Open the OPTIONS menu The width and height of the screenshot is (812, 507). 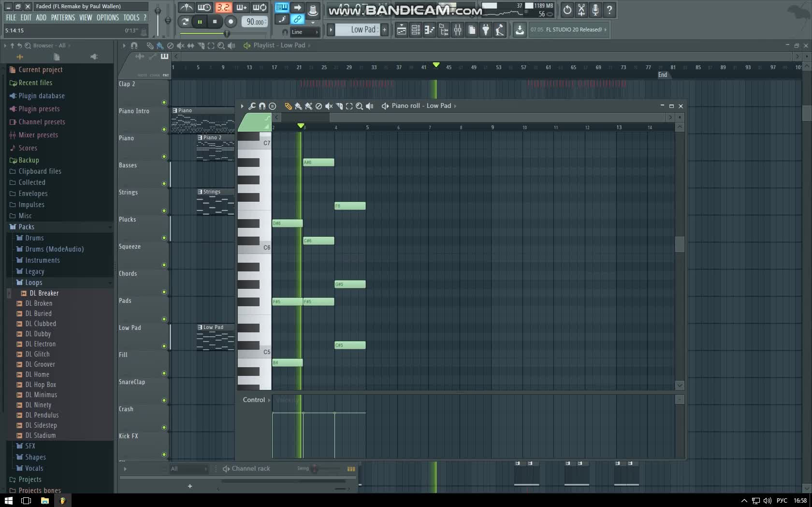point(107,17)
